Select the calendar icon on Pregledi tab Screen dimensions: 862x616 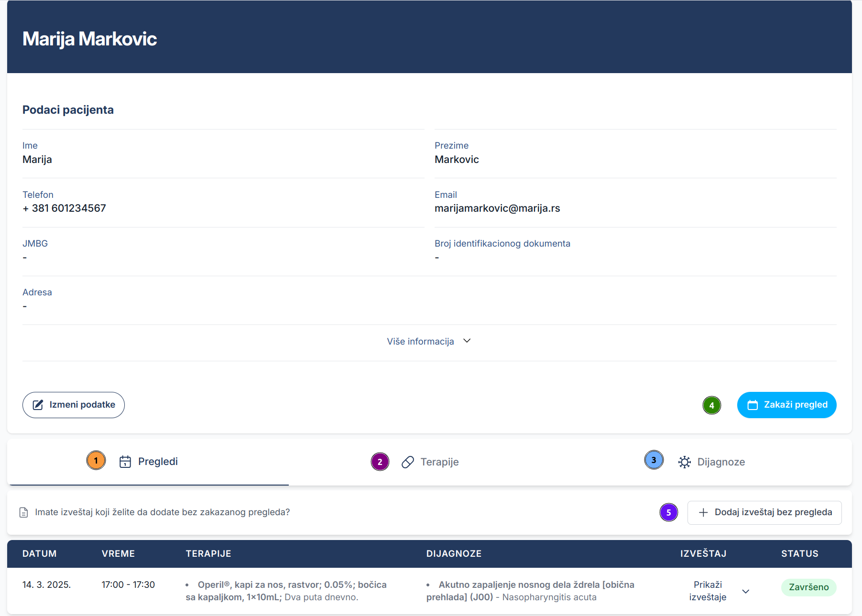[125, 462]
